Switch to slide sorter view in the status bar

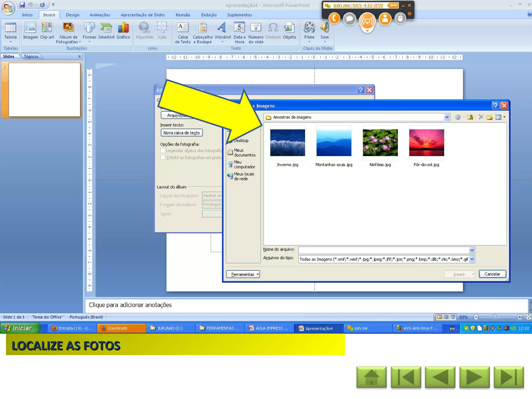tap(446, 317)
